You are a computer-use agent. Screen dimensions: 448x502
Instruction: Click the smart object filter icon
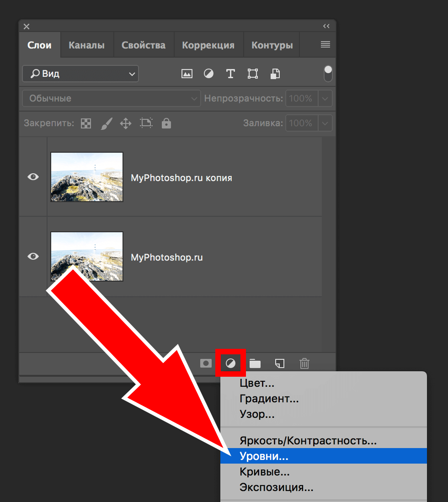coord(275,74)
